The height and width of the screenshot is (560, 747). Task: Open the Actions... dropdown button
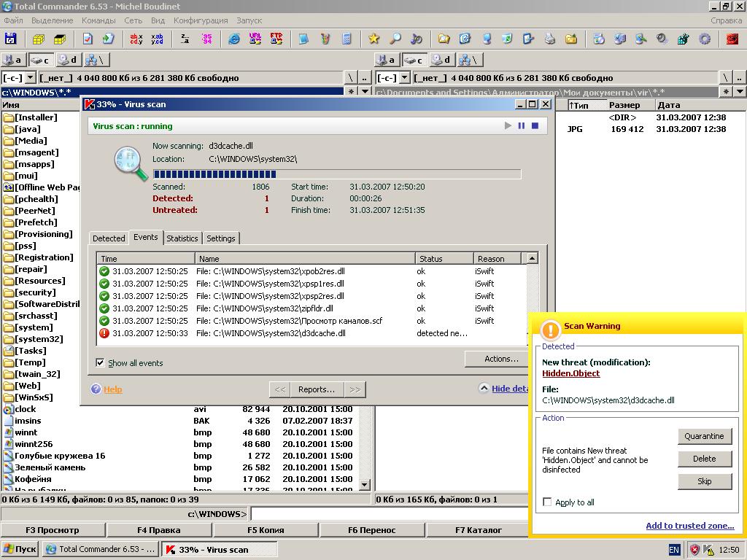click(x=501, y=359)
